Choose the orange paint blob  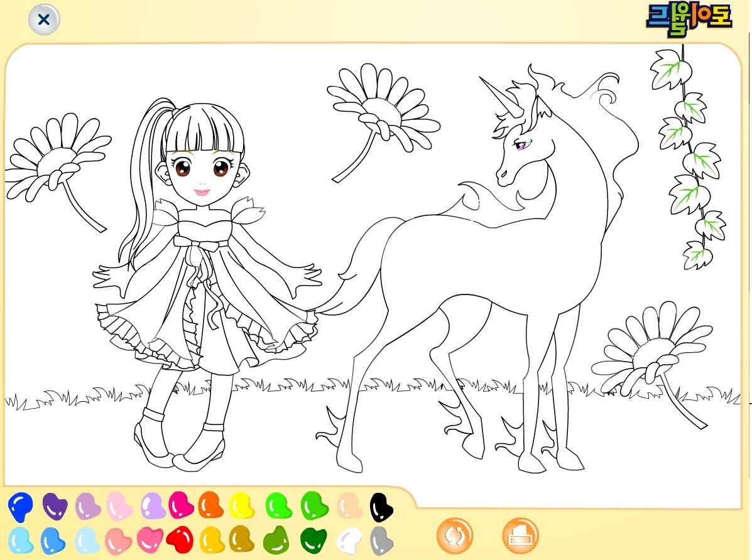tap(210, 505)
